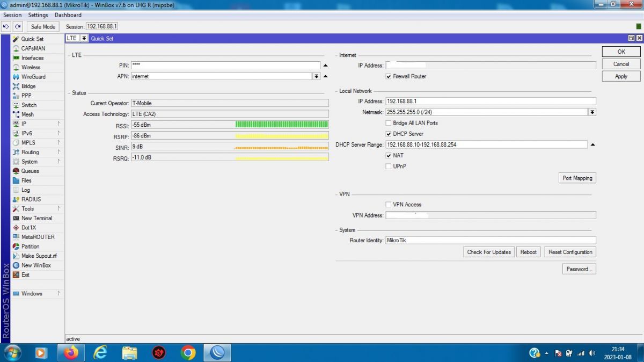The image size is (644, 362).
Task: Toggle the Firewall Router checkbox
Action: tap(389, 76)
